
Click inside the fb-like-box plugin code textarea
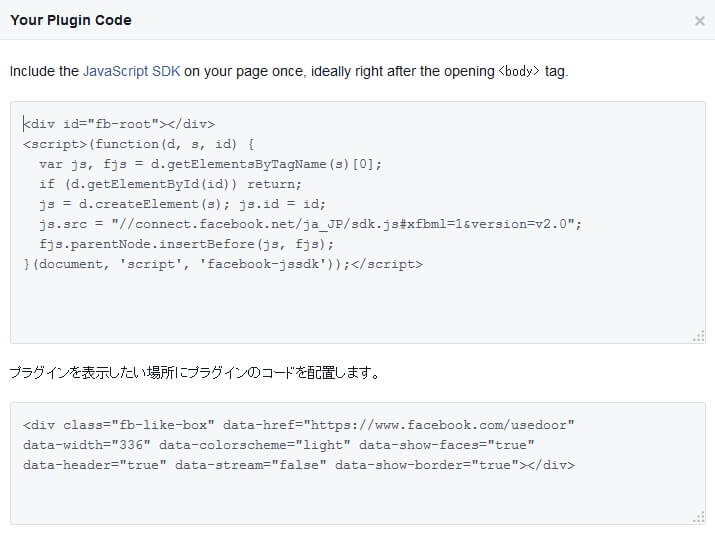358,463
